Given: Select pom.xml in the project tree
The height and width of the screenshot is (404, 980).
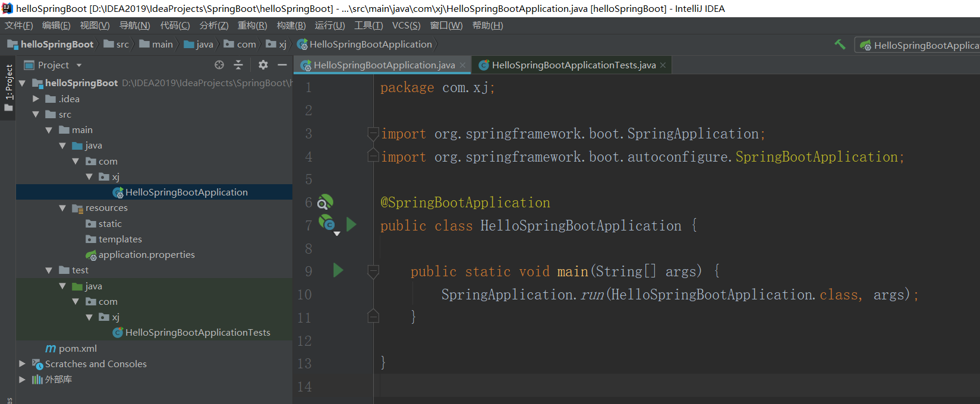Looking at the screenshot, I should (x=77, y=348).
